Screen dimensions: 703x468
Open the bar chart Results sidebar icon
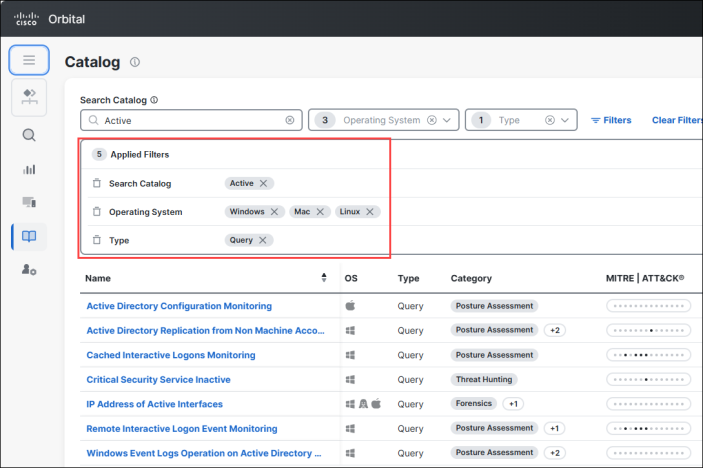(29, 169)
